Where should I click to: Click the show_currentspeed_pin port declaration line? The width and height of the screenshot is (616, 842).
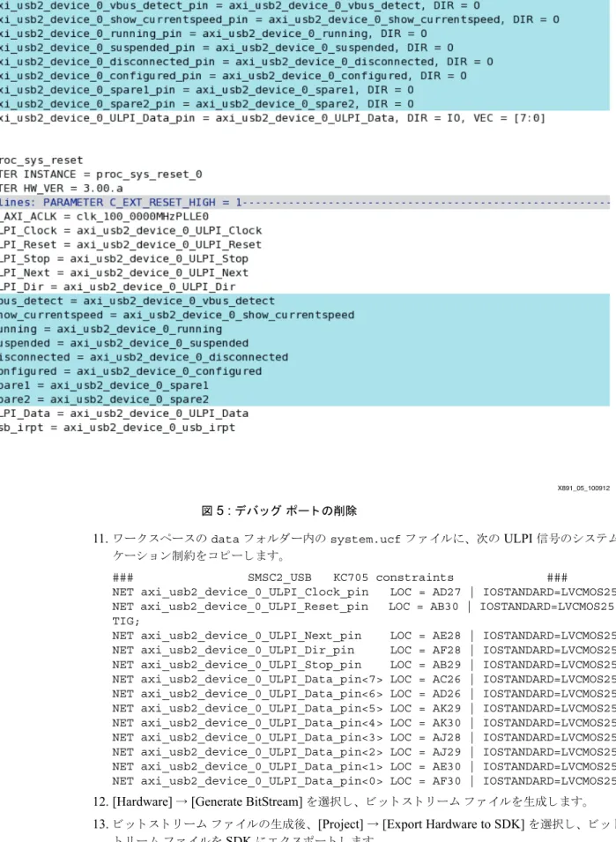coord(279,20)
